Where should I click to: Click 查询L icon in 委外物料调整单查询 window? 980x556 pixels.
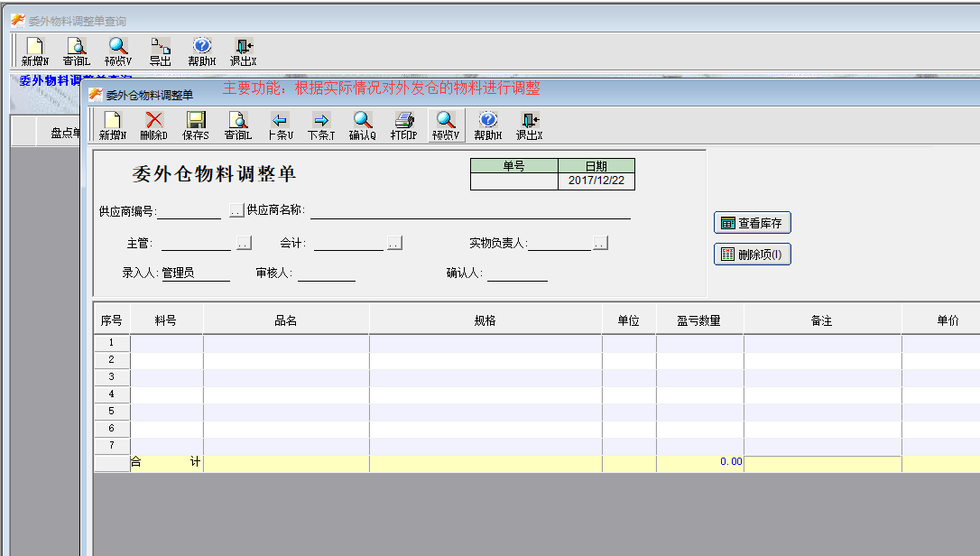(x=76, y=51)
